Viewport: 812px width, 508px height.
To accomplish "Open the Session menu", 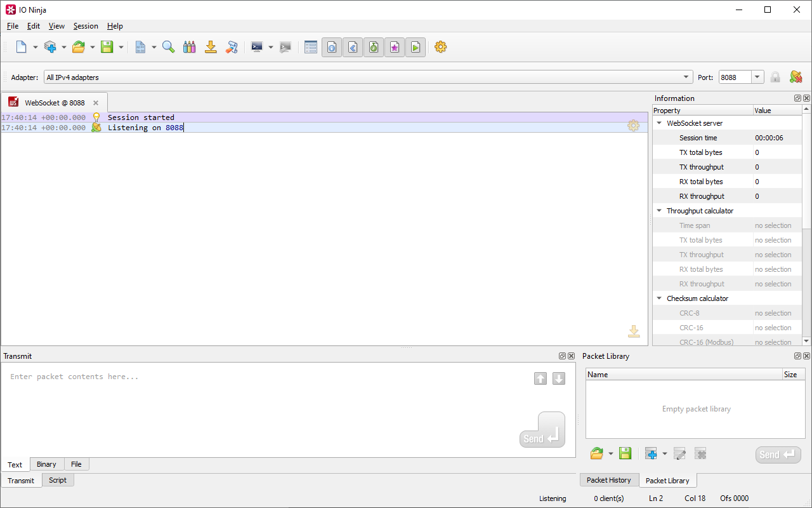I will tap(86, 26).
